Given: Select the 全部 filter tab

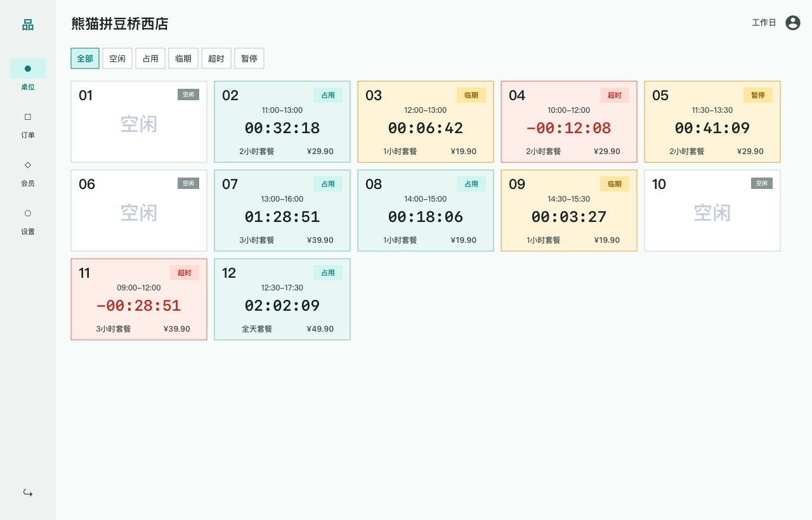Looking at the screenshot, I should 85,58.
